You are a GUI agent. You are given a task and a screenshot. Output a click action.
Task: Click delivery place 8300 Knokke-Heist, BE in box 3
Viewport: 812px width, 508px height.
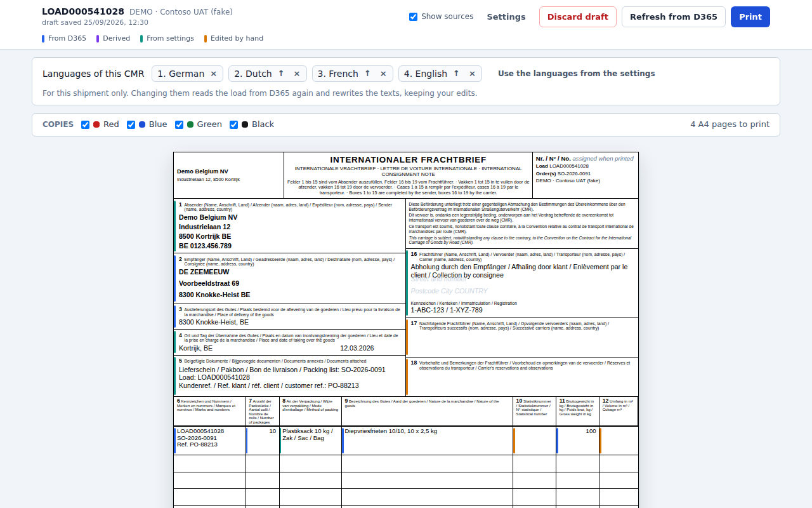tap(214, 322)
